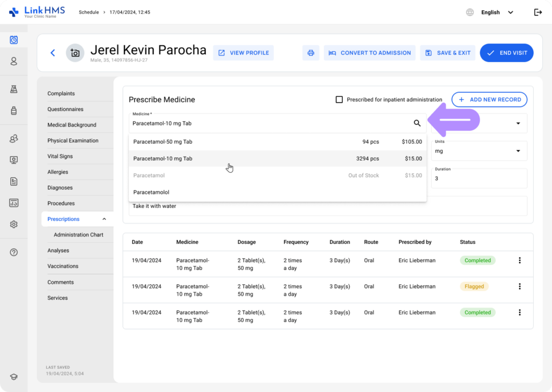The width and height of the screenshot is (552, 392).
Task: Click the patient photo camera icon
Action: [x=75, y=53]
